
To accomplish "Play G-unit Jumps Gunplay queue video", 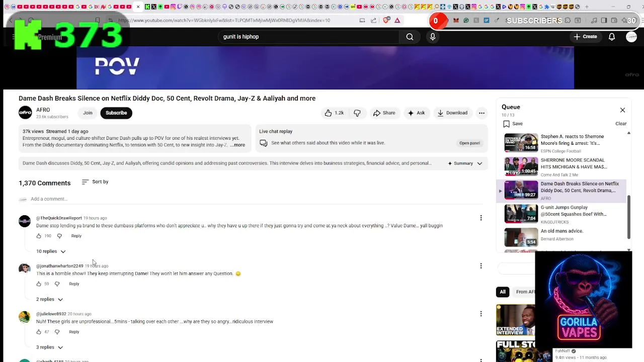I will click(x=561, y=214).
